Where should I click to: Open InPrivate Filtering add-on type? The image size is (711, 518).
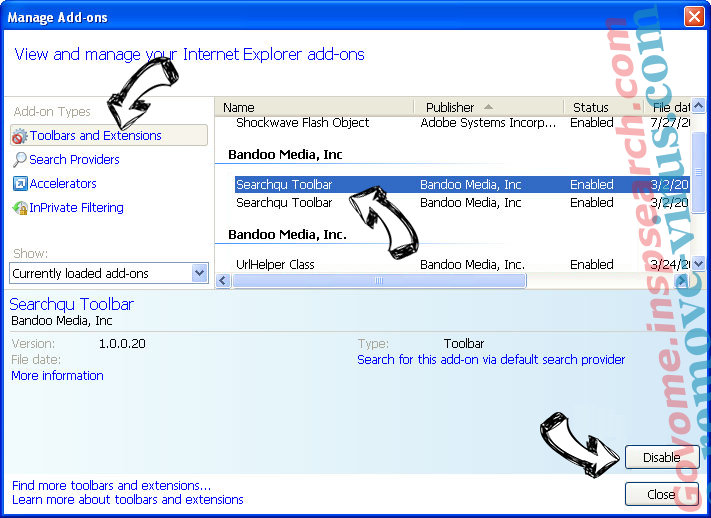tap(76, 208)
